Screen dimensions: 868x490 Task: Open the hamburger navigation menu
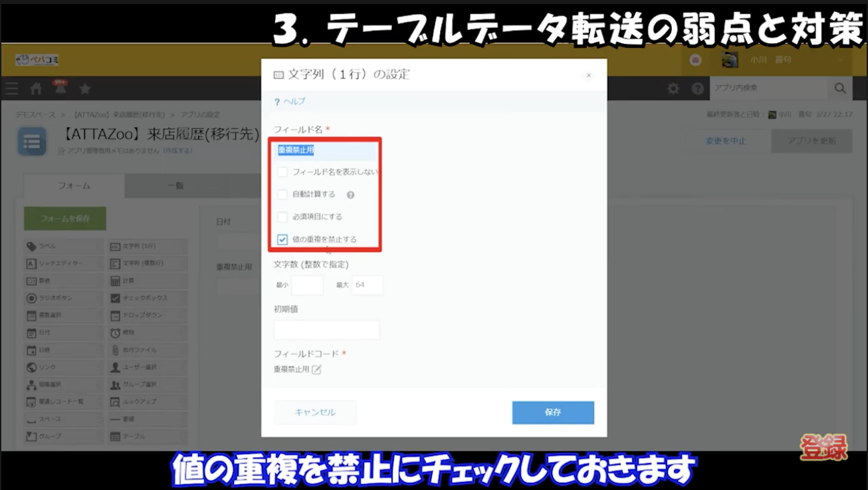(11, 87)
